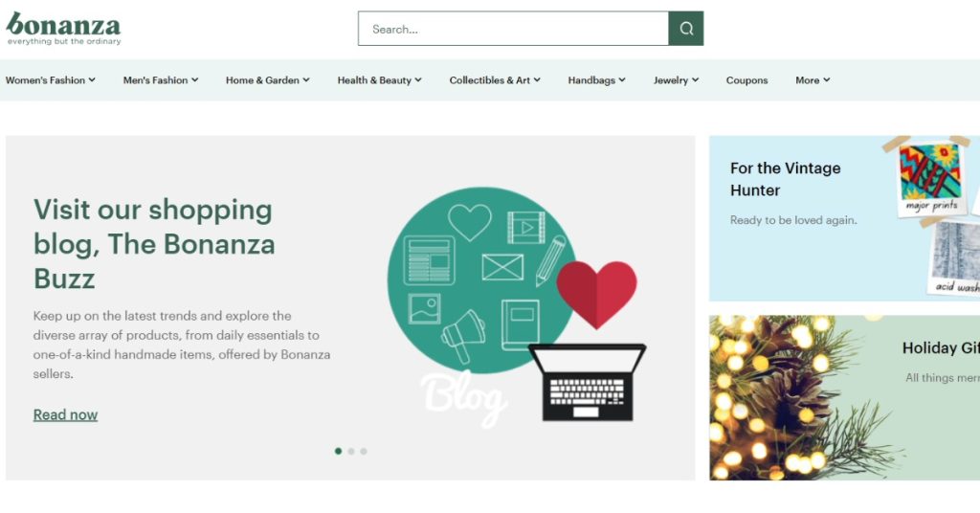Click the search magnifier icon button

(x=685, y=29)
